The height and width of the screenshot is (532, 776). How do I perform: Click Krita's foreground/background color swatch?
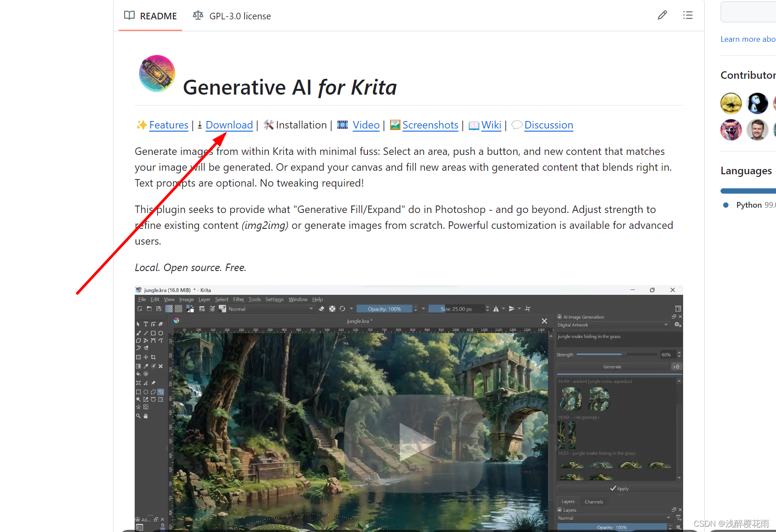tap(190, 309)
